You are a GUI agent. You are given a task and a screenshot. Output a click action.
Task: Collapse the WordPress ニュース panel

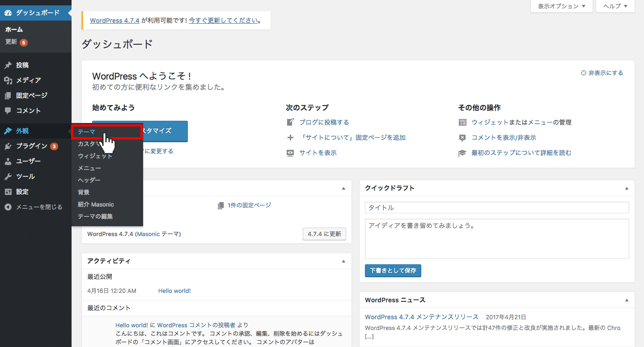[x=627, y=300]
